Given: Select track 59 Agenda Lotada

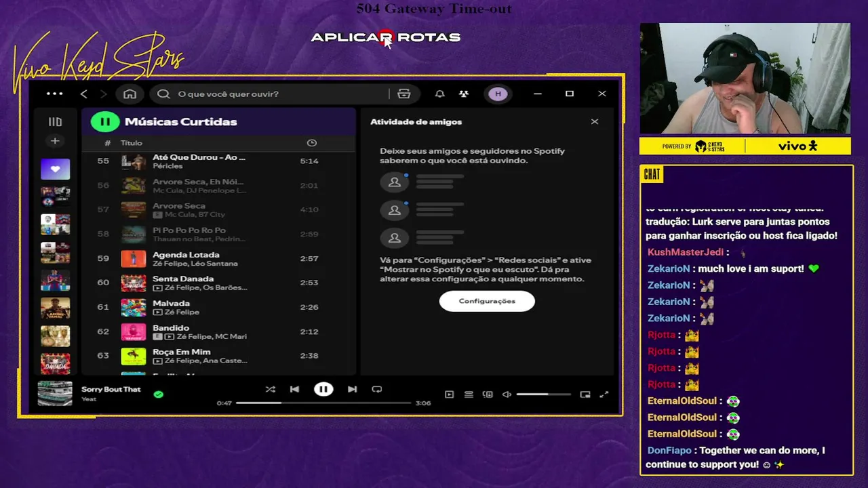Looking at the screenshot, I should pyautogui.click(x=218, y=259).
